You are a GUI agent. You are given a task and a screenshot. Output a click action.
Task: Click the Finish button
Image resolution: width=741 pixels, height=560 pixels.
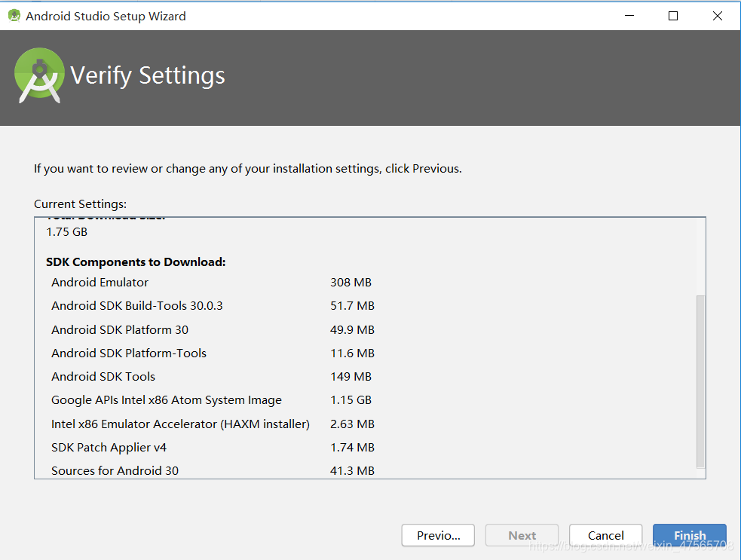(690, 535)
